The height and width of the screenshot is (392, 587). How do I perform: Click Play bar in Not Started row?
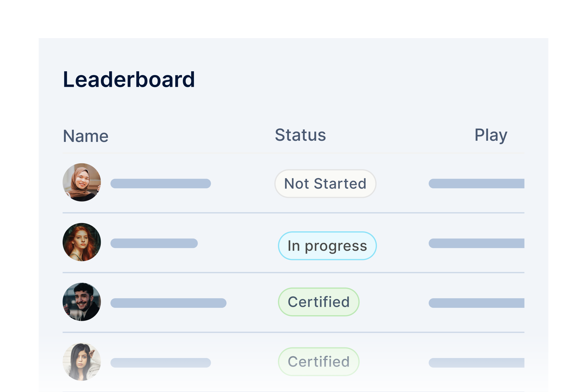pyautogui.click(x=476, y=184)
